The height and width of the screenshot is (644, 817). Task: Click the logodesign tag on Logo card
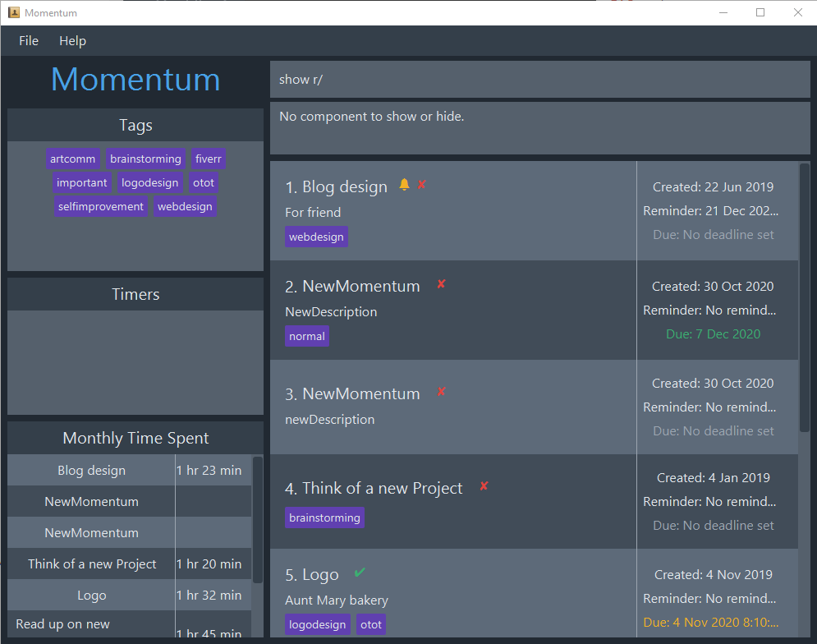317,625
